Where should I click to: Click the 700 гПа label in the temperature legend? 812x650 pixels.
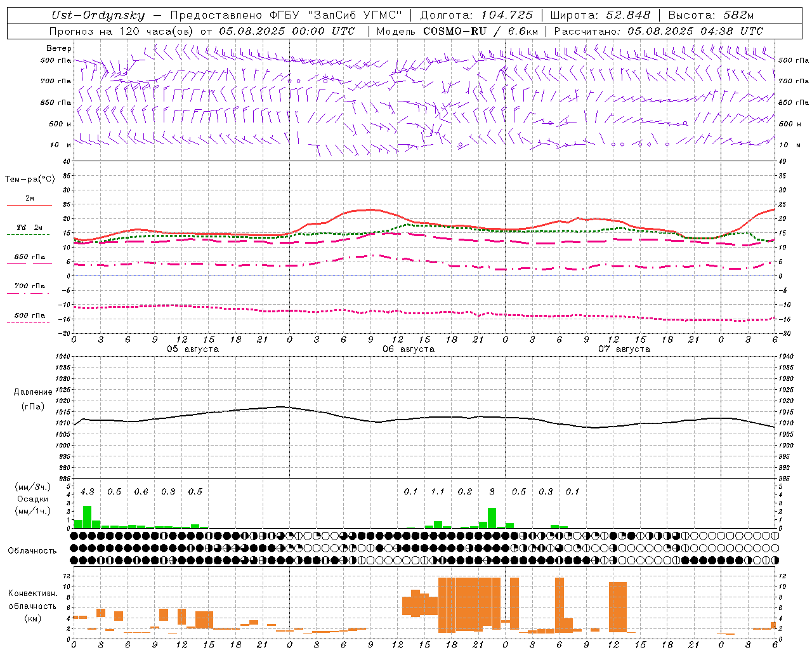pos(30,286)
